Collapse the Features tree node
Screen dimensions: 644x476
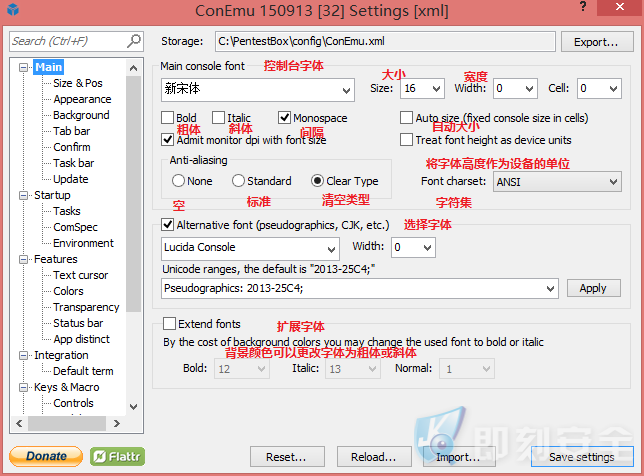tap(24, 259)
